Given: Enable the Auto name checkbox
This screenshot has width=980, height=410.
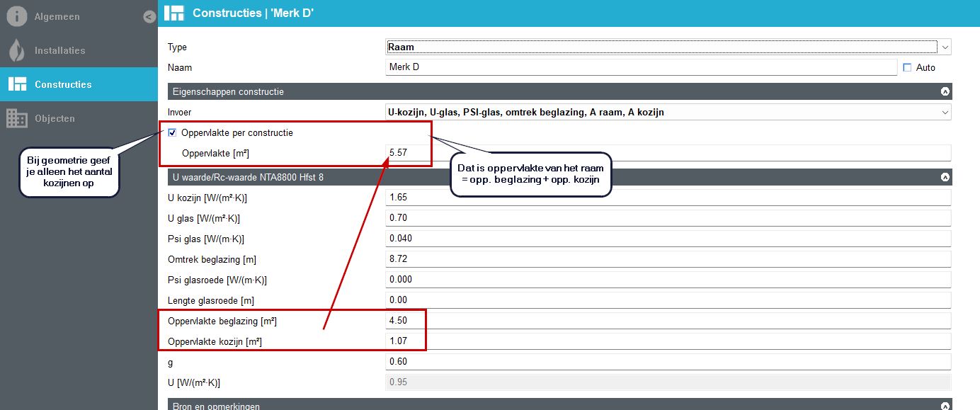Looking at the screenshot, I should coord(907,68).
